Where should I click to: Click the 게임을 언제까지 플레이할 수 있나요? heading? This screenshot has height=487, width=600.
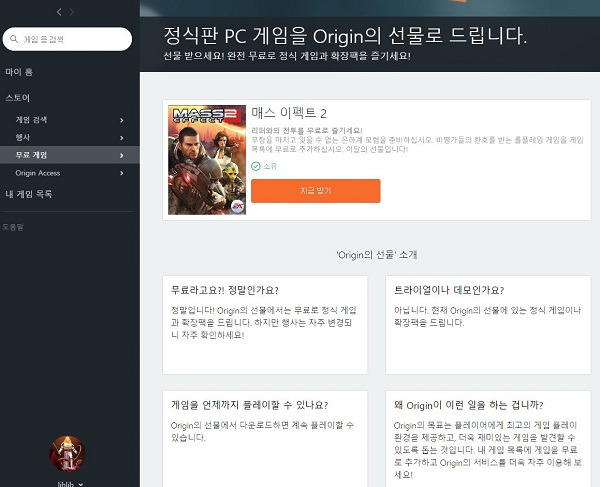[249, 405]
